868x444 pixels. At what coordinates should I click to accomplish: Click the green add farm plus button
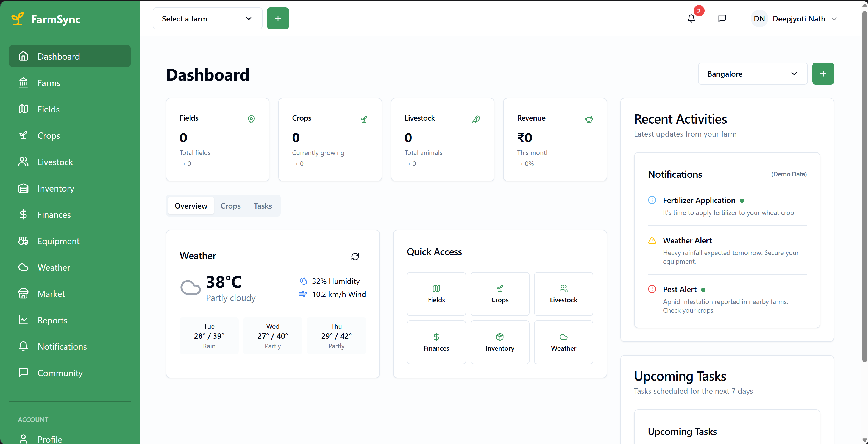pyautogui.click(x=278, y=18)
